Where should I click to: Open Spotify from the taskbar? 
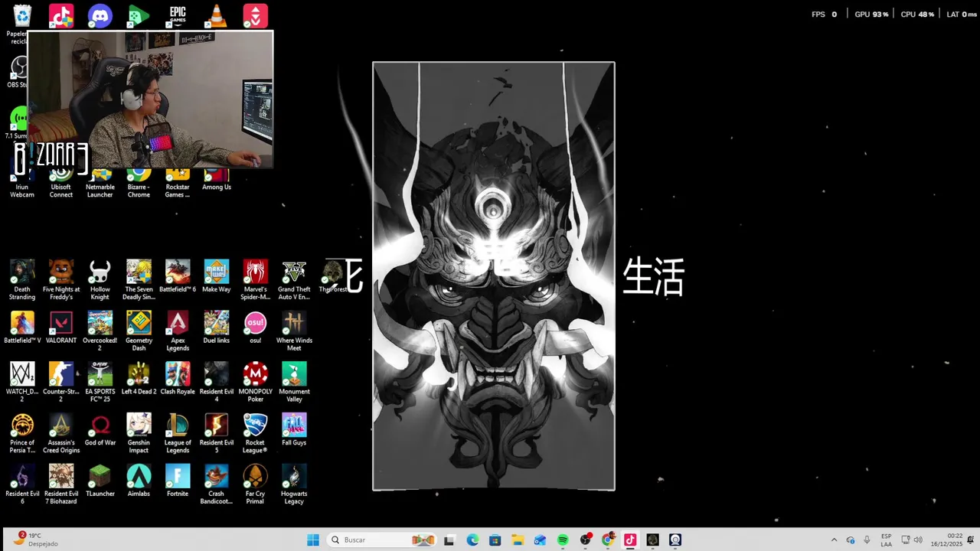(x=563, y=540)
